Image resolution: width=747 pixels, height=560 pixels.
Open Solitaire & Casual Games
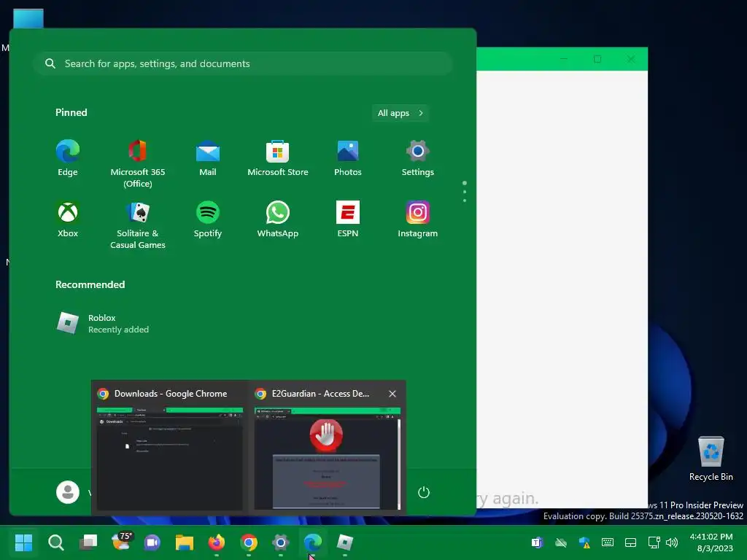[x=138, y=225]
